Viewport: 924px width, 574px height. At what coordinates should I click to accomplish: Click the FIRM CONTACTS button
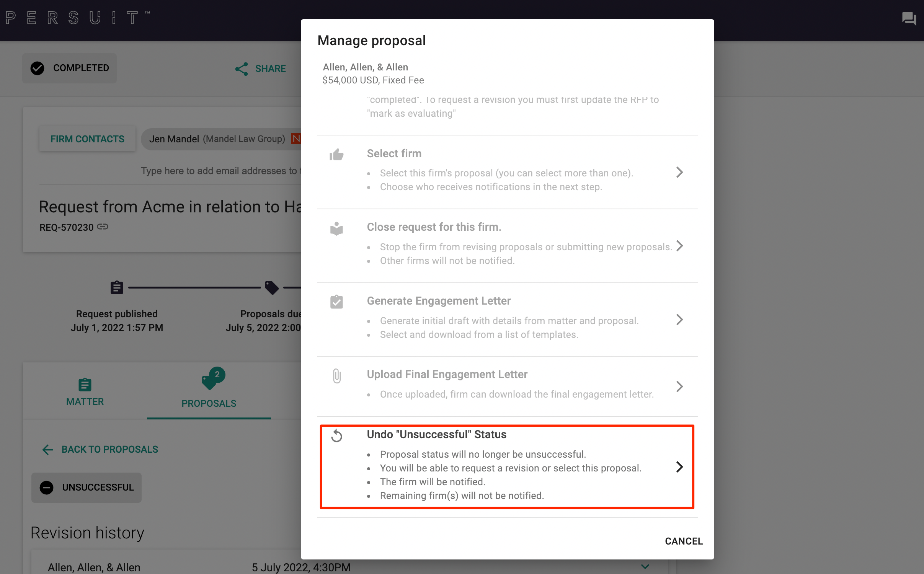coord(87,139)
